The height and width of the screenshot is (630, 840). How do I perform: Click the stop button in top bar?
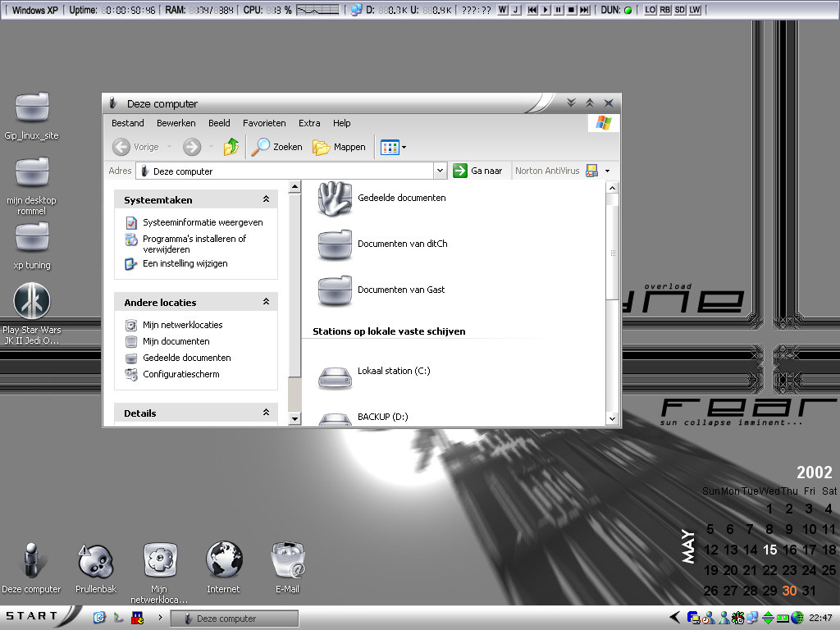tap(572, 10)
